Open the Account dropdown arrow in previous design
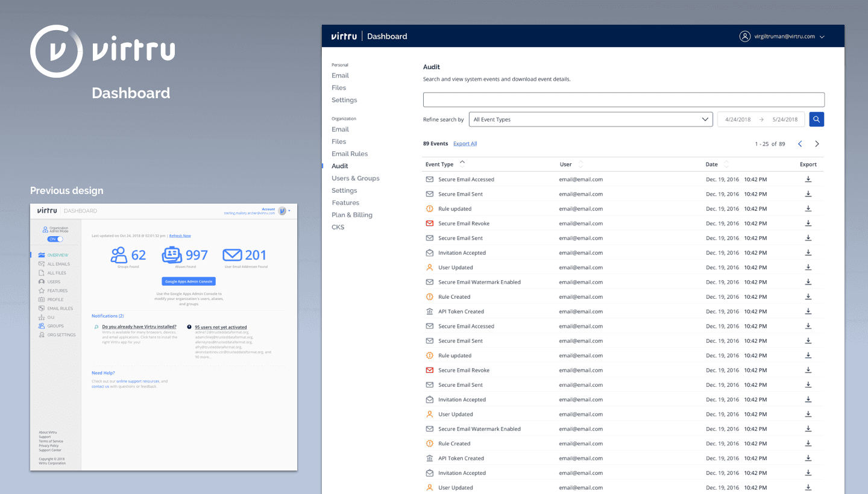 [x=289, y=211]
